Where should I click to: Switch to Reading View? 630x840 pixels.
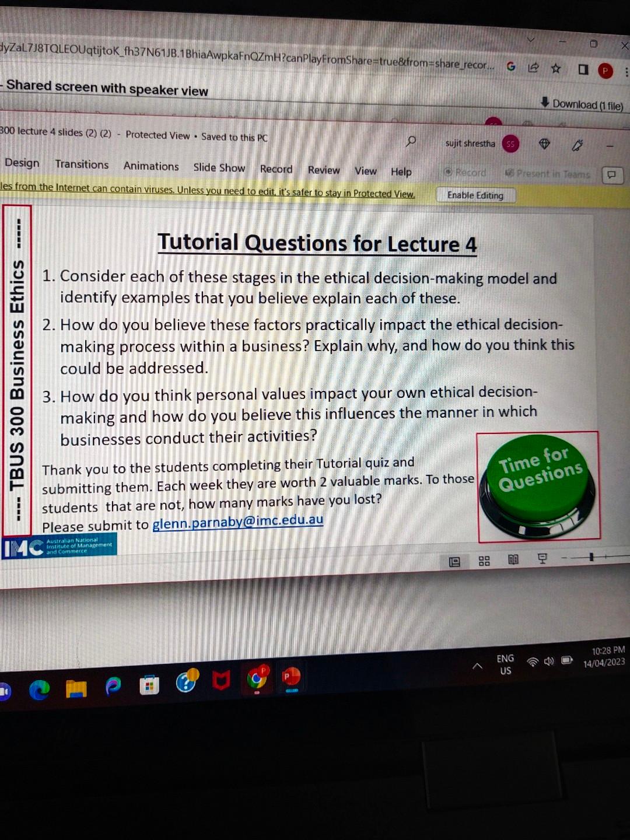click(x=513, y=559)
